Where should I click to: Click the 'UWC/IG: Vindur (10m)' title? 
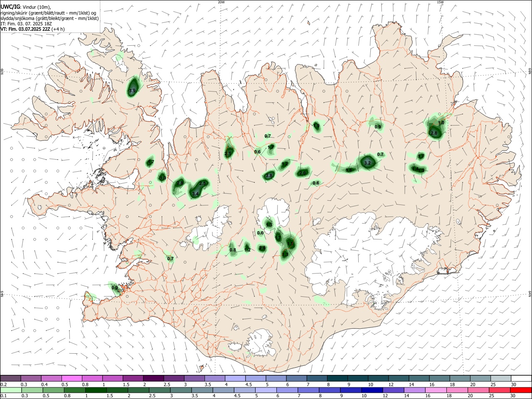click(26, 7)
